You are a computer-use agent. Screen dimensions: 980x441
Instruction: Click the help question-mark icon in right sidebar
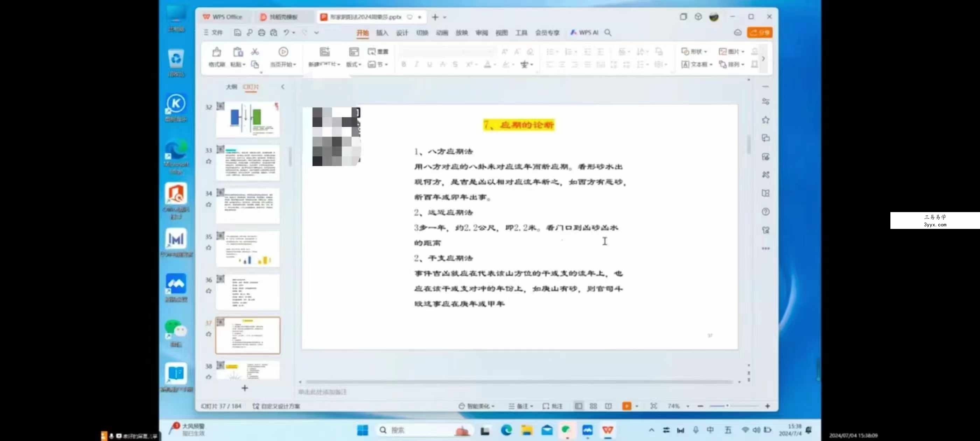pyautogui.click(x=765, y=211)
